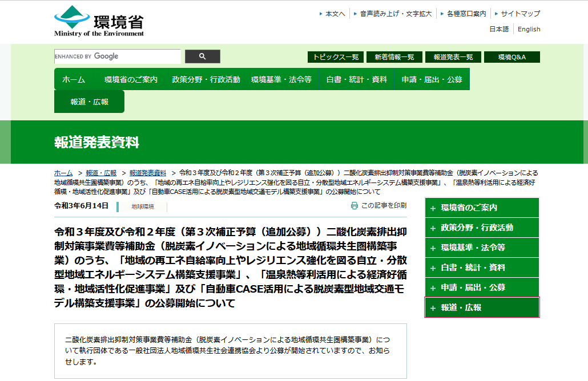588x381 pixels.
Task: Click the printer icon to print article
Action: 355,205
